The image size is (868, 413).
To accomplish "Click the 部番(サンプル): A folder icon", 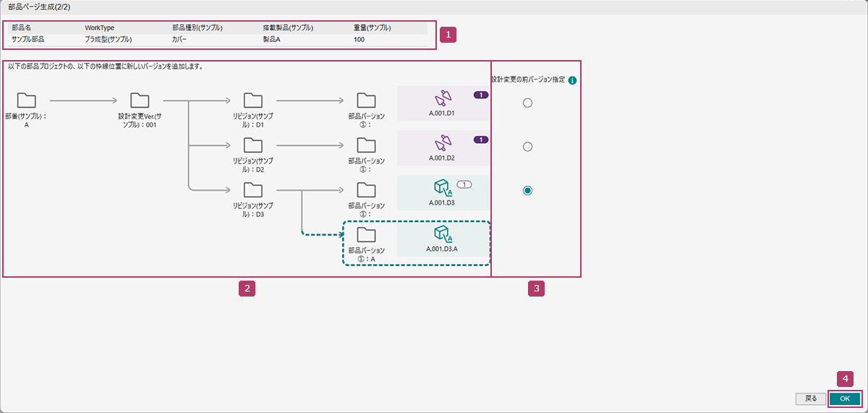I will tap(26, 101).
